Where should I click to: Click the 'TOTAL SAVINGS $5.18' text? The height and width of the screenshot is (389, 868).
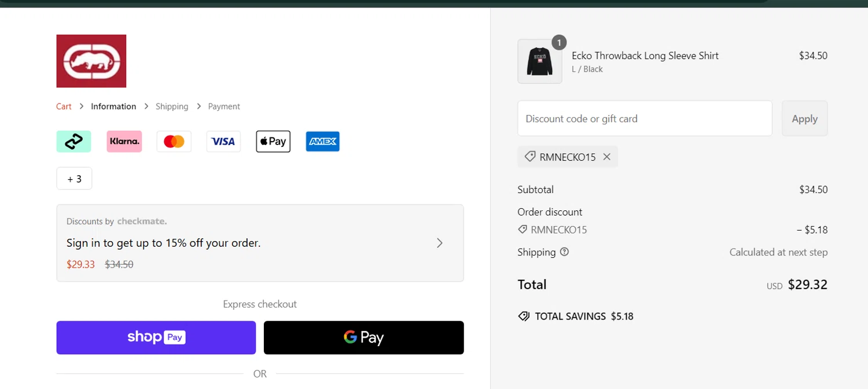coord(584,316)
